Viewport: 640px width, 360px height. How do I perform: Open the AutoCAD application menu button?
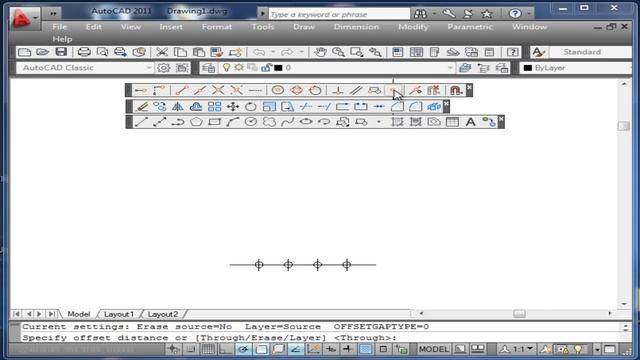pyautogui.click(x=24, y=18)
